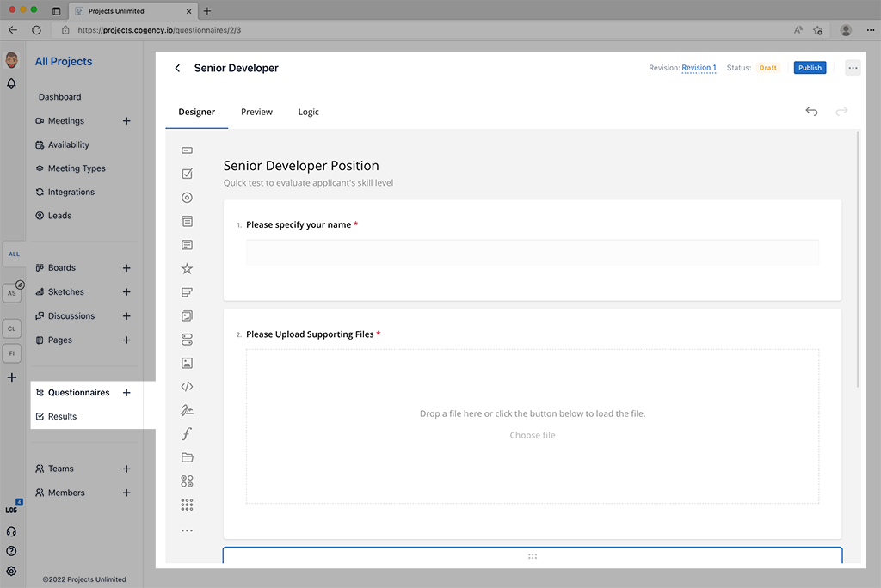The height and width of the screenshot is (588, 881).
Task: Open Results in the sidebar
Action: pos(62,416)
